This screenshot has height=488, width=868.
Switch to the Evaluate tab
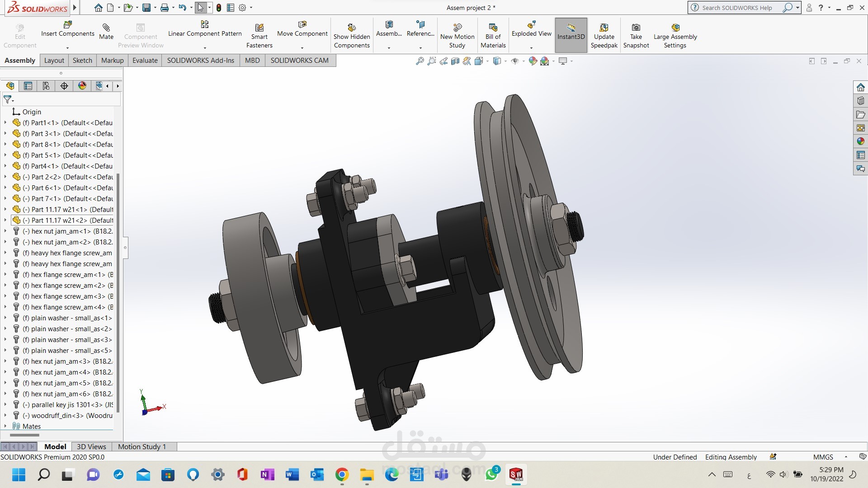(145, 61)
